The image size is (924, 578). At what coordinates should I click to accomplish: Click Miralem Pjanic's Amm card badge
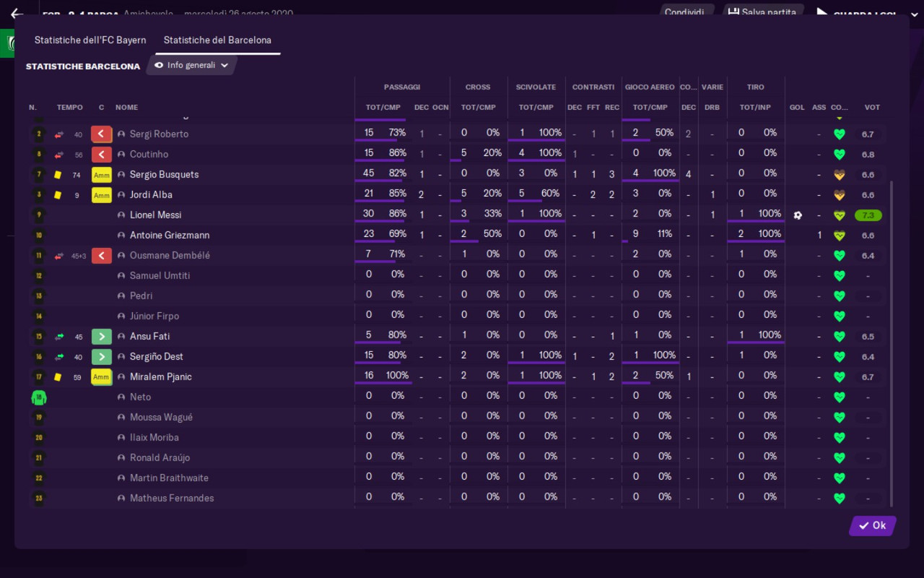click(x=101, y=377)
